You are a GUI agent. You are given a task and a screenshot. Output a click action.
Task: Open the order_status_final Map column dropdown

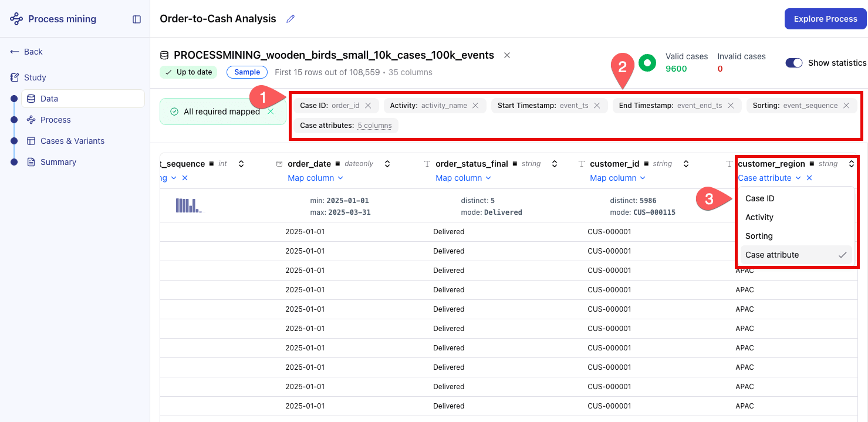pos(463,178)
